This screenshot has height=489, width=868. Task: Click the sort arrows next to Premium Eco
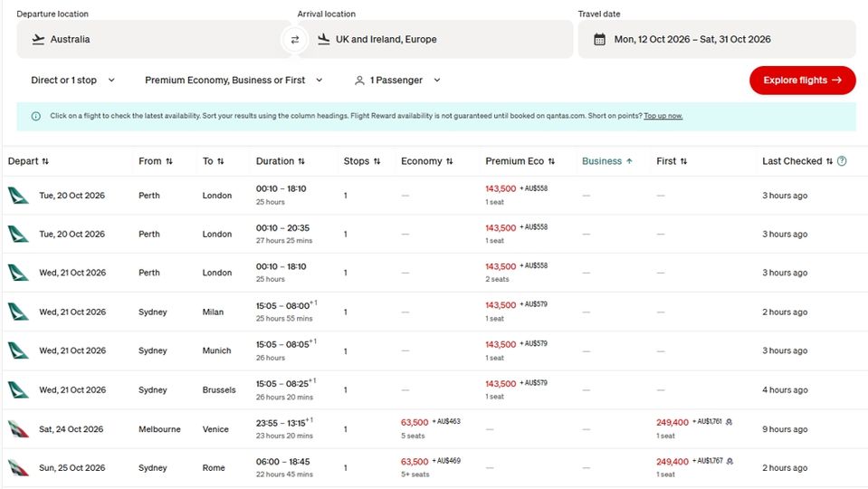point(551,161)
